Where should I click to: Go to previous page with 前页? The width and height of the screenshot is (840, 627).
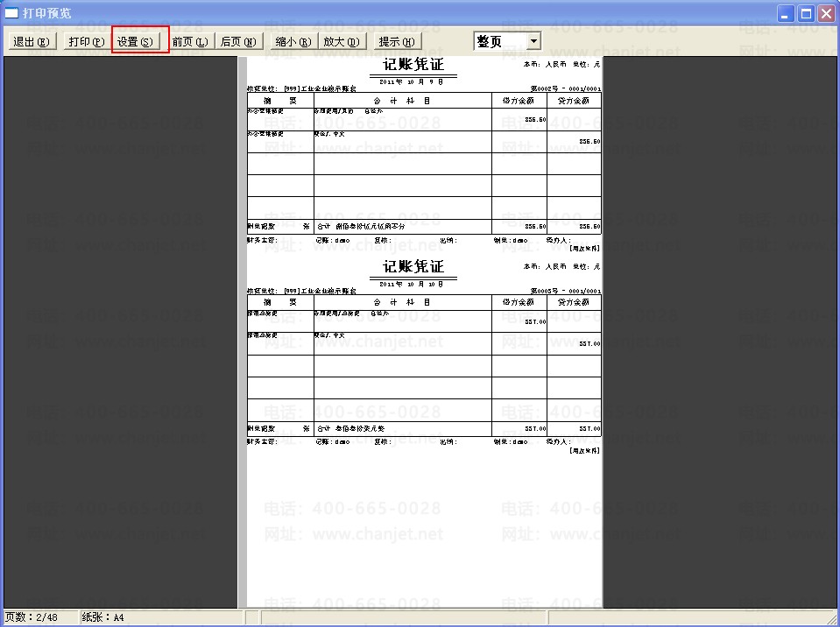pos(190,41)
